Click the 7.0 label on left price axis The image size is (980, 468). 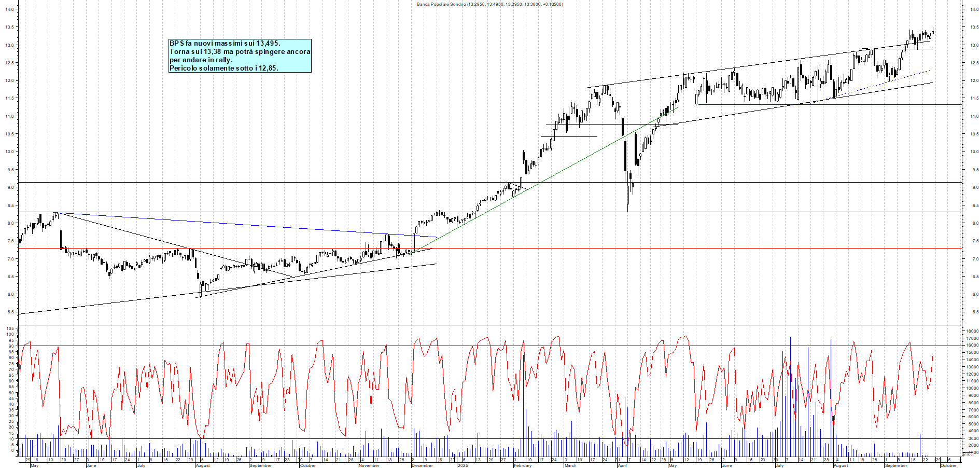coord(10,259)
